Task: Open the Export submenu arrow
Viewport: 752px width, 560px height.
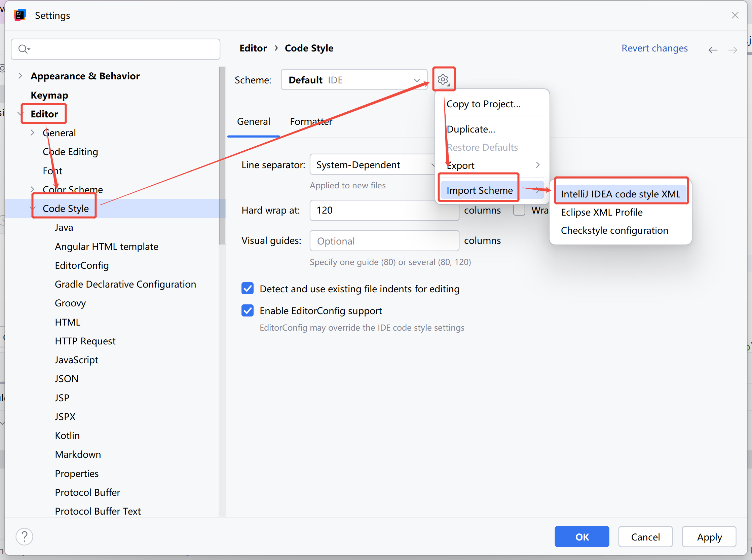Action: click(537, 165)
